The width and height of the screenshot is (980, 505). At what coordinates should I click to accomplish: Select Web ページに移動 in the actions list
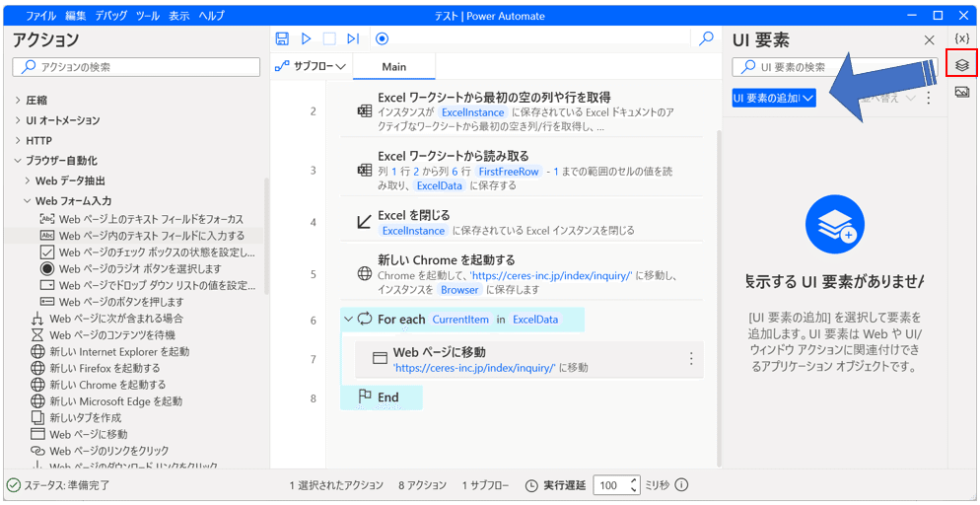point(80,434)
